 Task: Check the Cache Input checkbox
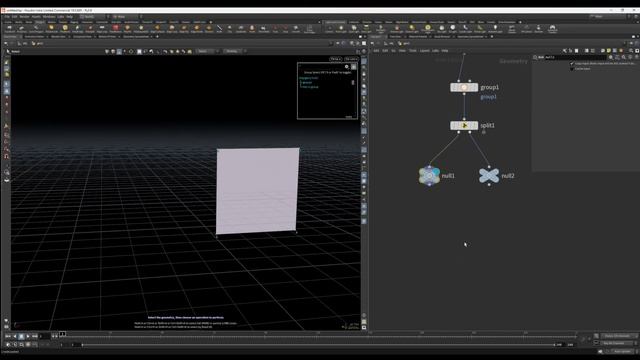[x=572, y=69]
